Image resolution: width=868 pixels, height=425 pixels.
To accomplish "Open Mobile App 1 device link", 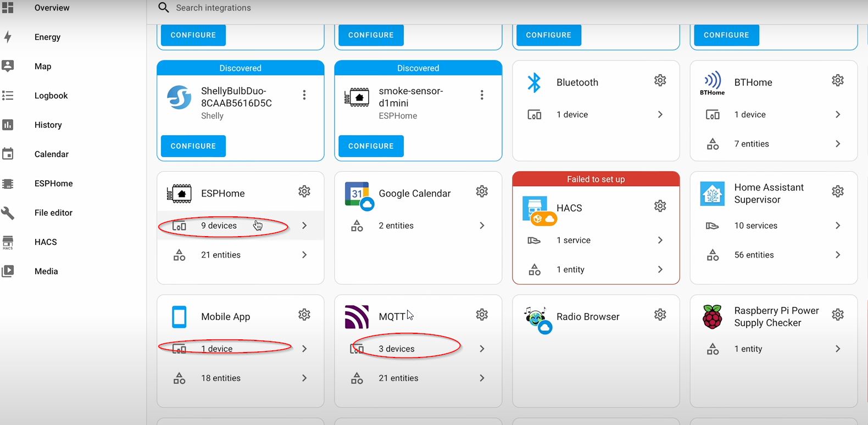I will 241,349.
